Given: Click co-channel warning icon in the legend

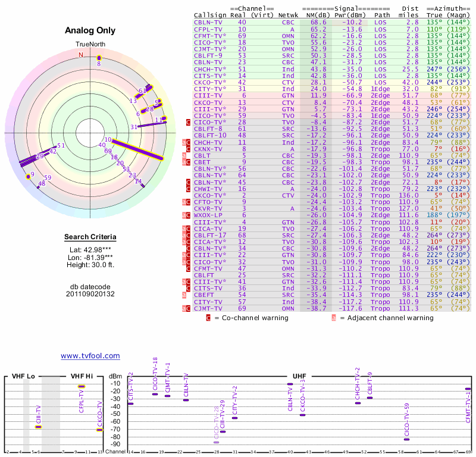Looking at the screenshot, I should pos(208,318).
